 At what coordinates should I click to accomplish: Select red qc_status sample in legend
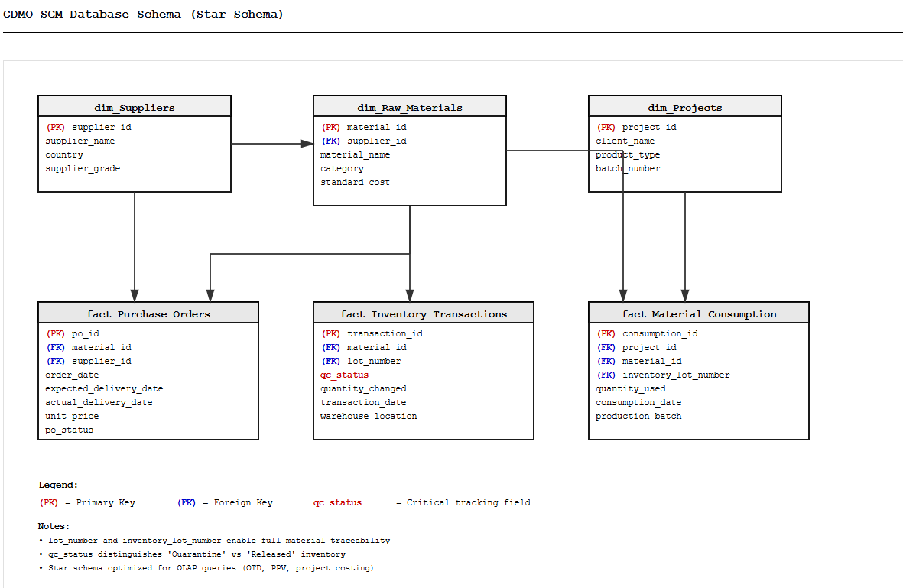pos(337,503)
